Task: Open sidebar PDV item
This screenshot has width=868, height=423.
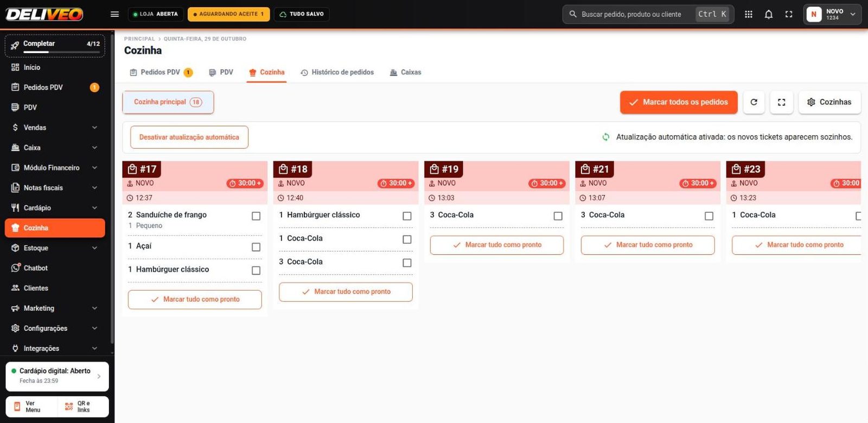Action: [55, 108]
